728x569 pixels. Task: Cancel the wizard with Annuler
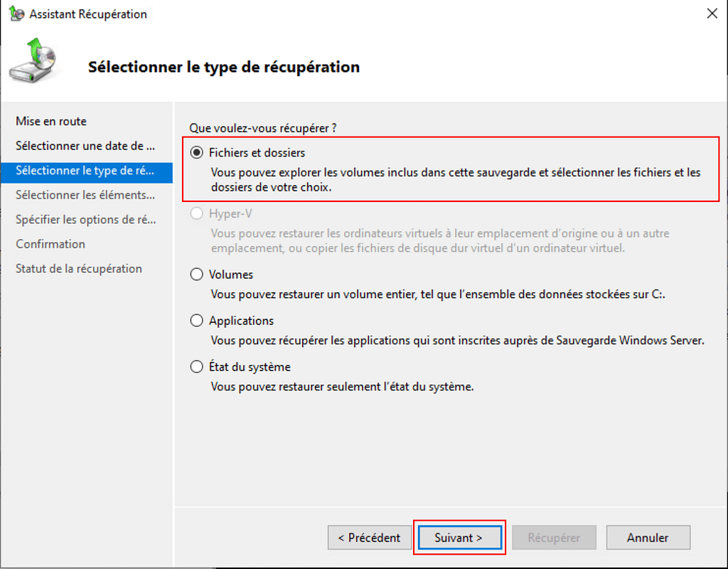(x=648, y=538)
